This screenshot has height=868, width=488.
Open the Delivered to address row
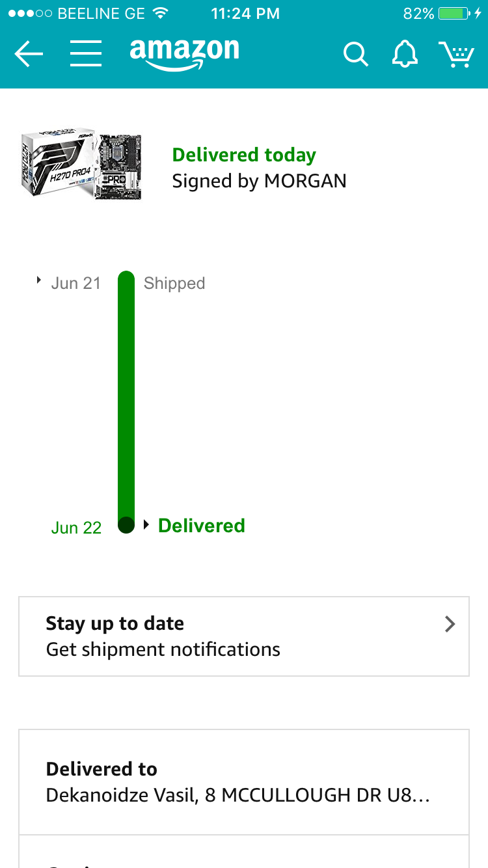pos(244,782)
